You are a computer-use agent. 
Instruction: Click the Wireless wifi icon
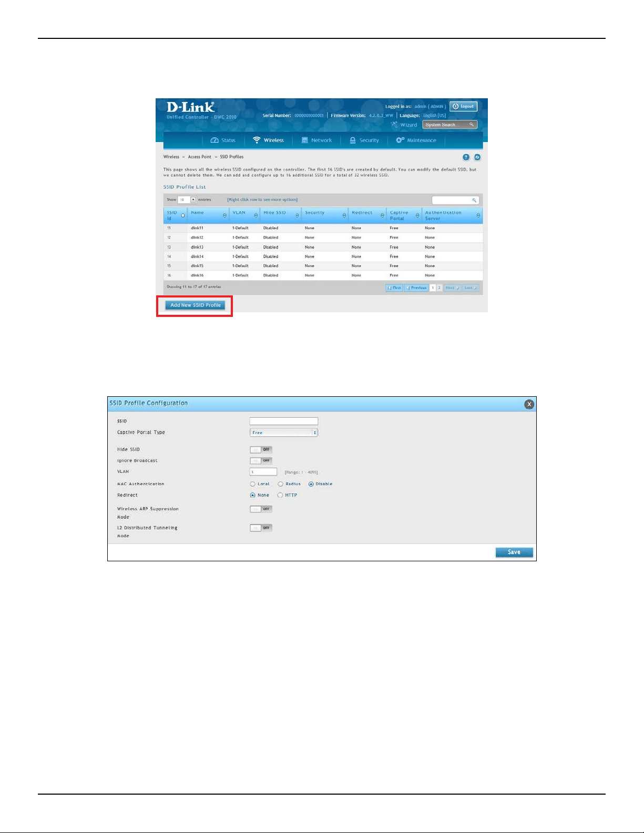point(257,140)
